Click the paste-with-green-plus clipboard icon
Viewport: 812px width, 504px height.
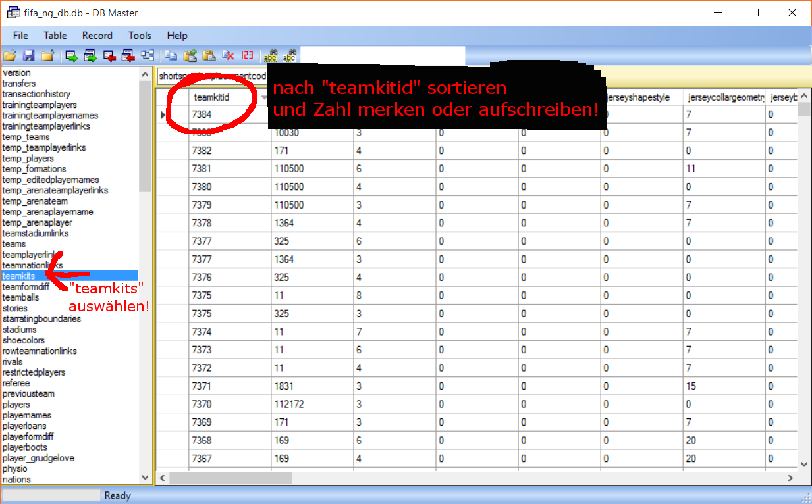pyautogui.click(x=190, y=56)
